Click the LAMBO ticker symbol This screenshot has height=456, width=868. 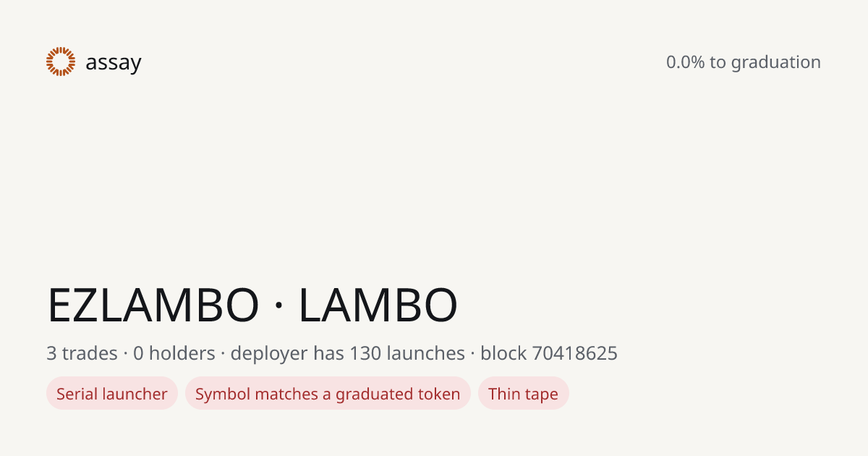(x=378, y=305)
